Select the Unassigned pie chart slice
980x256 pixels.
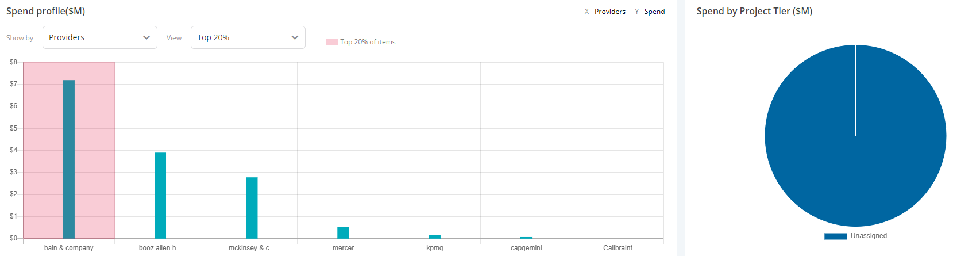(855, 136)
